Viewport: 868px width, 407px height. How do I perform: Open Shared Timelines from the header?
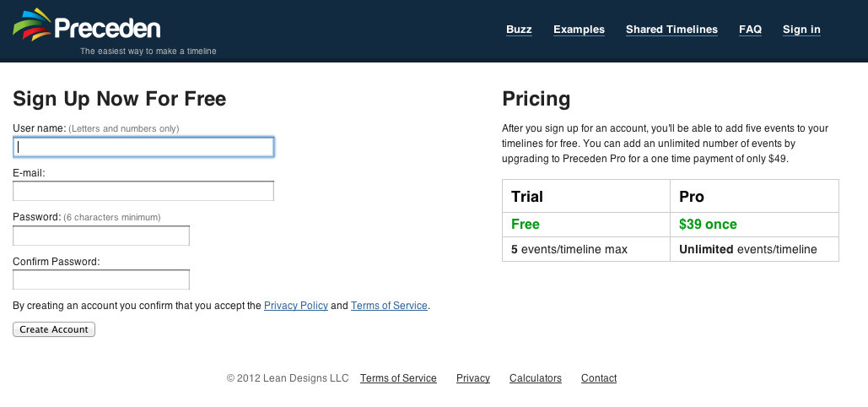tap(671, 30)
